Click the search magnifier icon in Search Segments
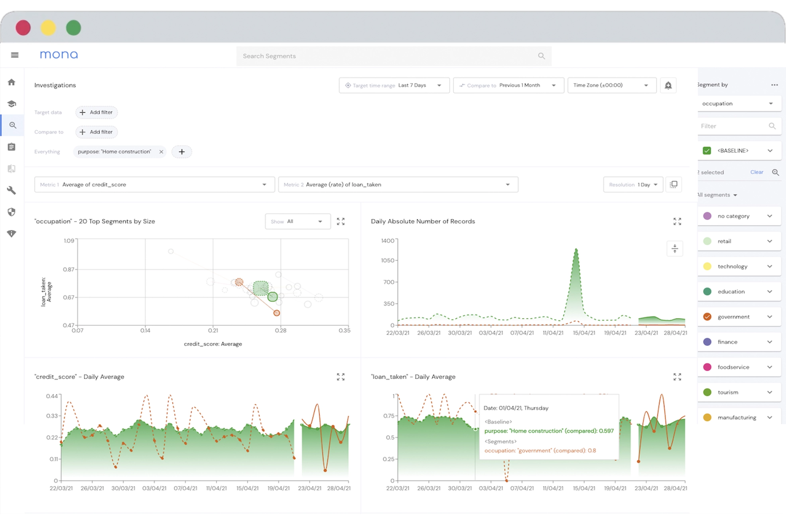Viewport: 786px width, 532px height. (541, 56)
